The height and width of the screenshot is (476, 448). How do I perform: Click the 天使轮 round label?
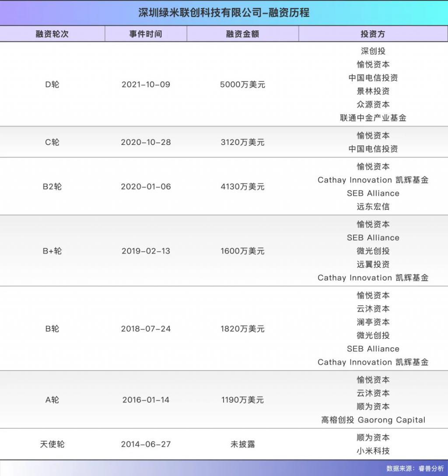[52, 444]
